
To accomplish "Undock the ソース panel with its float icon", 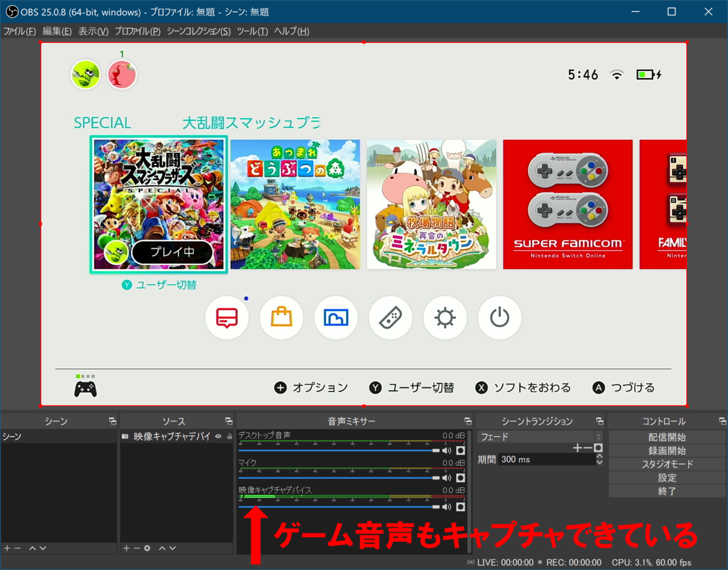I will click(x=229, y=421).
